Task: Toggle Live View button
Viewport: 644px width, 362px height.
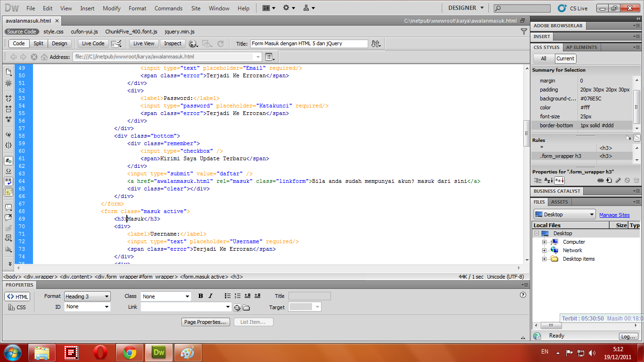Action: click(144, 43)
